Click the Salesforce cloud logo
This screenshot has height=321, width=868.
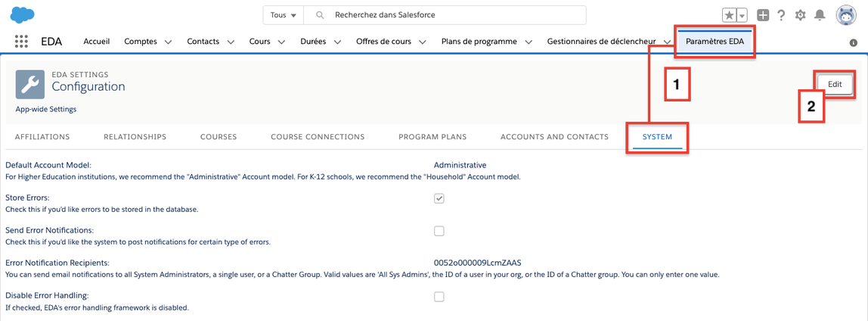(23, 14)
